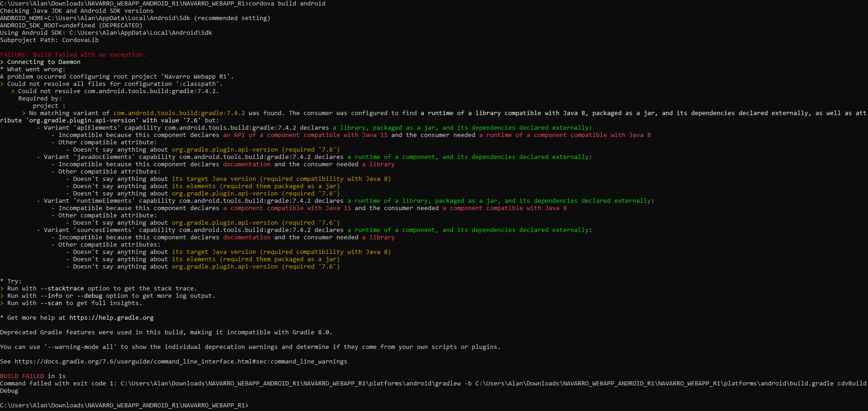The image size is (868, 411).
Task: Click the red 'BUILD FAILED' text
Action: coord(22,376)
